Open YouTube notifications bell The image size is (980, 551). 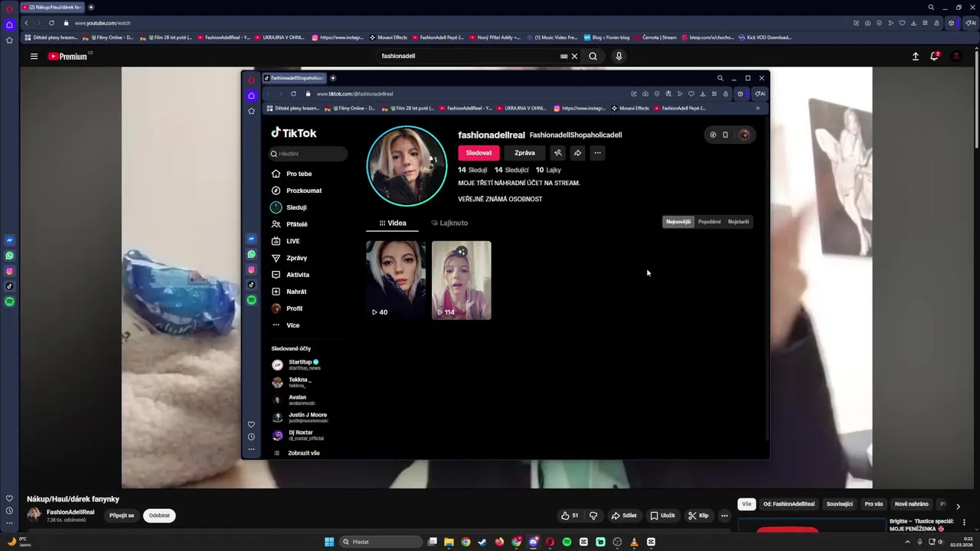pos(934,56)
